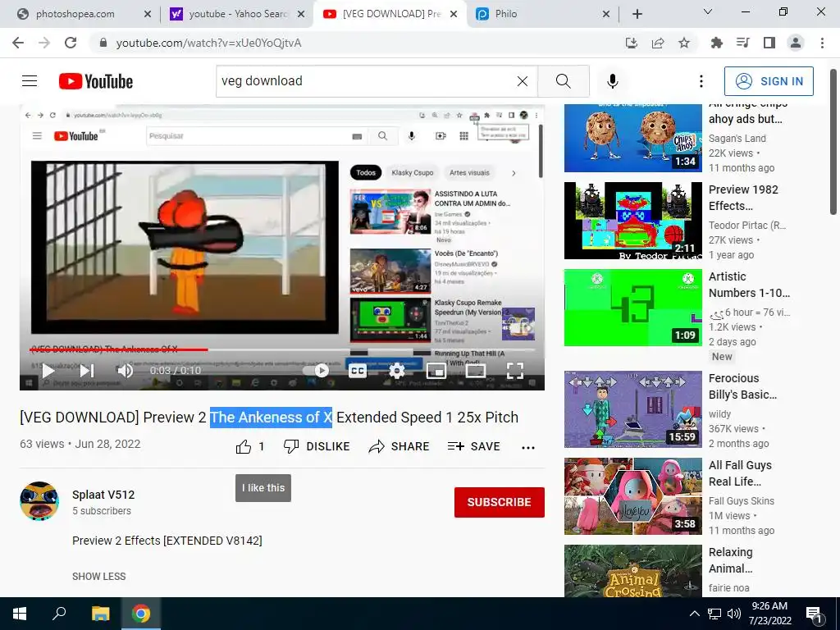Open Chrome three-dot menu
The image size is (840, 630).
tap(822, 43)
